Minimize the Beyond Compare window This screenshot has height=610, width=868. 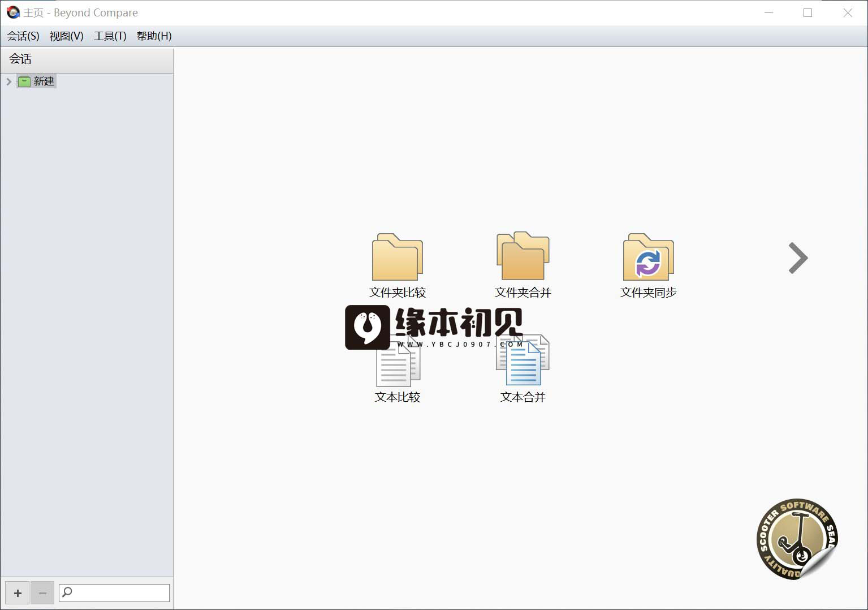(769, 12)
